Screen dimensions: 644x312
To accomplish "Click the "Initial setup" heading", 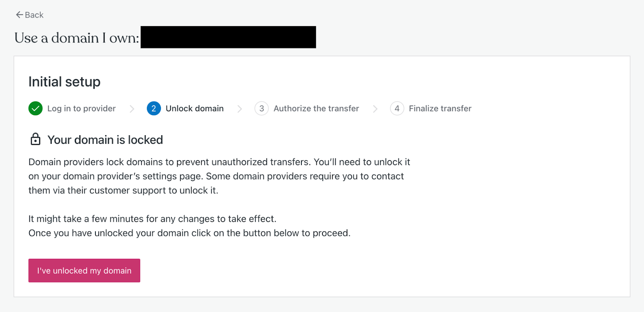I will tap(64, 82).
